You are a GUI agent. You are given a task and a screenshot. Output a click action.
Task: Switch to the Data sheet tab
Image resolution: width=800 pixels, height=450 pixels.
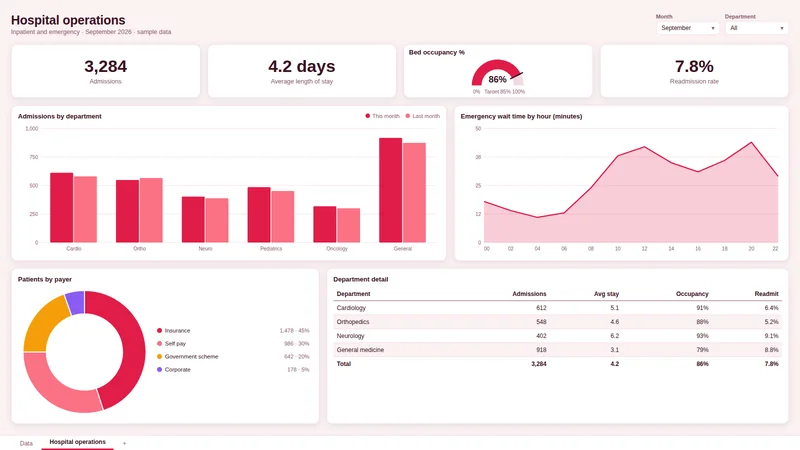tap(26, 443)
